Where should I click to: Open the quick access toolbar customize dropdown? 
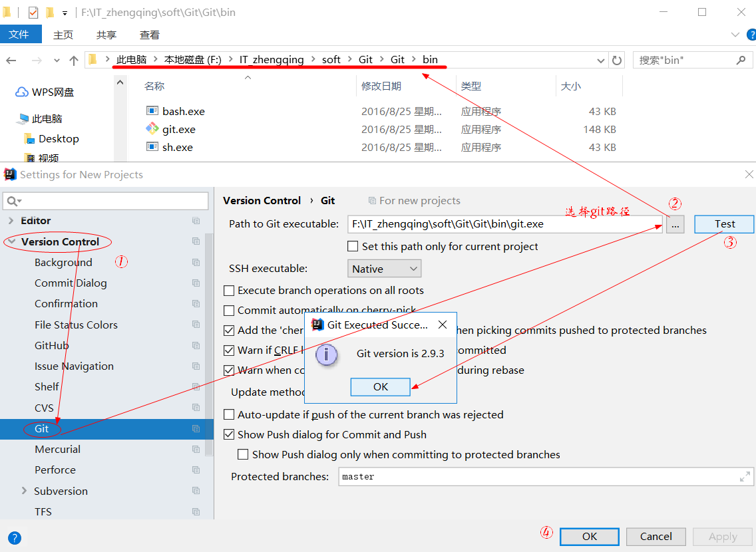65,13
